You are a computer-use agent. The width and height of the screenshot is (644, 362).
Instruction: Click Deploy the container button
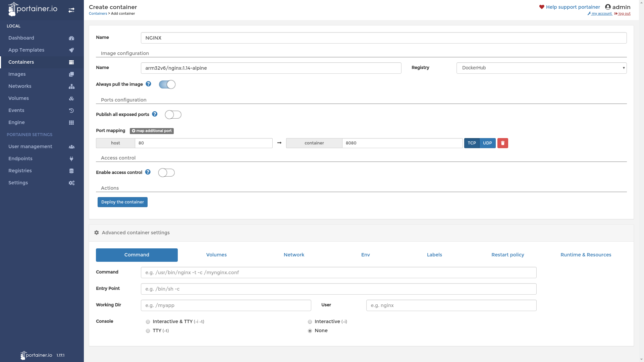(x=122, y=202)
